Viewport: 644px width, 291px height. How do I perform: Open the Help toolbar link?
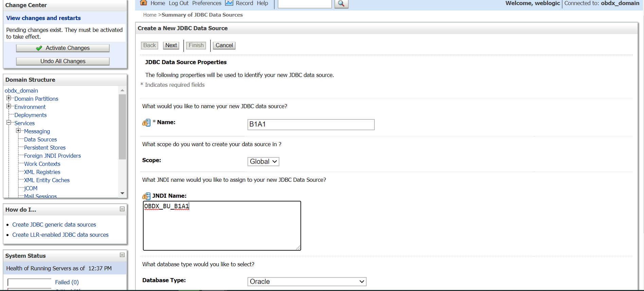pos(262,3)
